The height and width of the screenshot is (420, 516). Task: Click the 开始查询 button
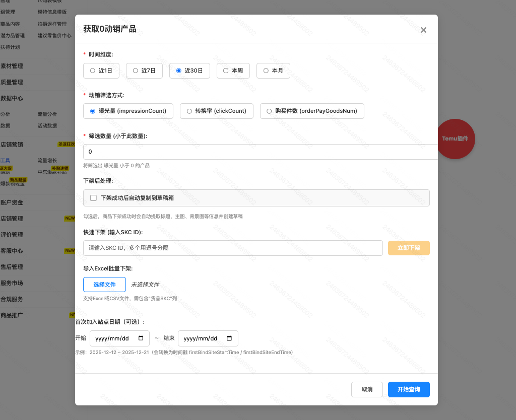pyautogui.click(x=409, y=389)
